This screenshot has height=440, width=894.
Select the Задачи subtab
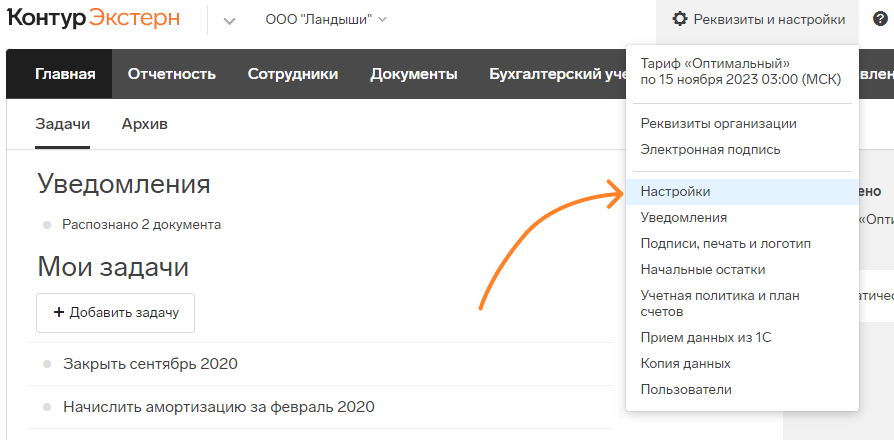(63, 124)
